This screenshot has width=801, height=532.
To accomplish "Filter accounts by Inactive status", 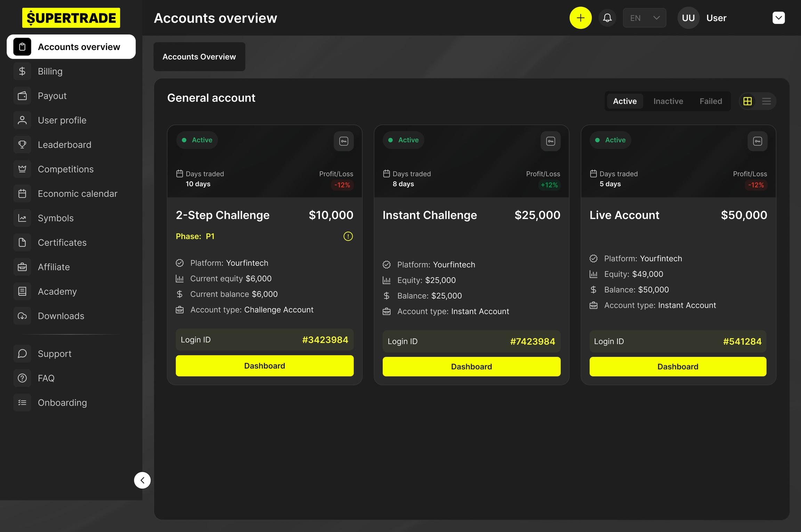I will (668, 101).
